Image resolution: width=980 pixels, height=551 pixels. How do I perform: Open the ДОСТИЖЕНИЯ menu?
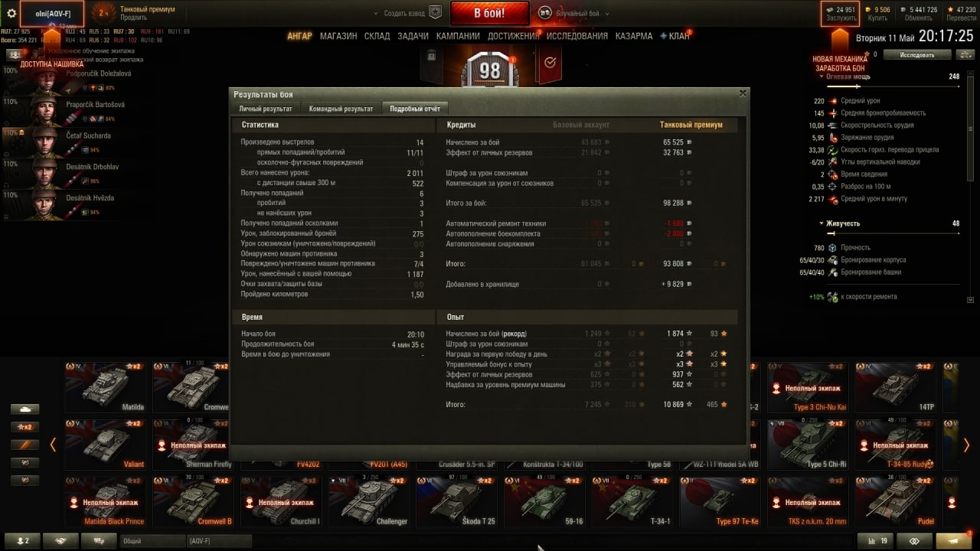coord(513,36)
